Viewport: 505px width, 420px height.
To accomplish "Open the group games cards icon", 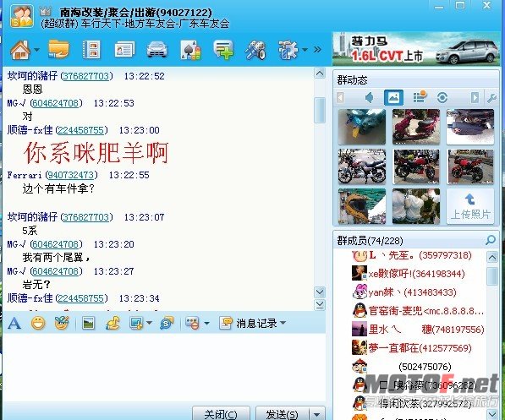I will click(x=190, y=50).
